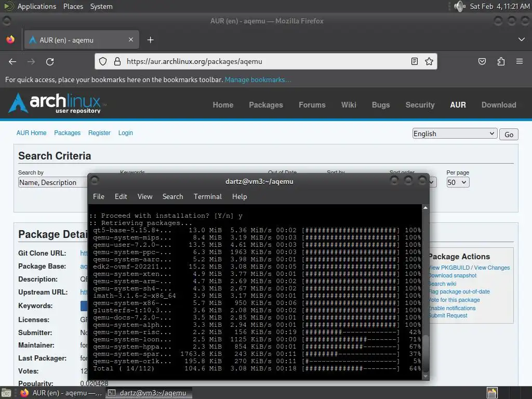Open the terminal View menu
532x399 pixels.
[145, 196]
